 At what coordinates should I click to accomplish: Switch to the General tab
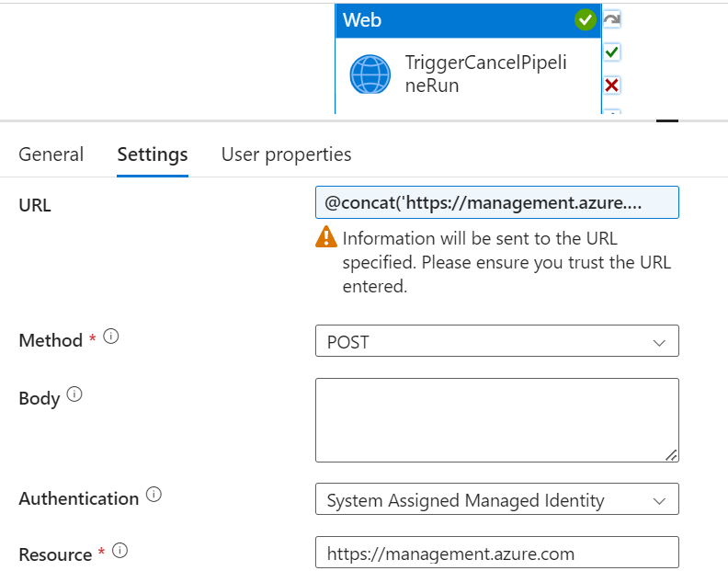51,154
